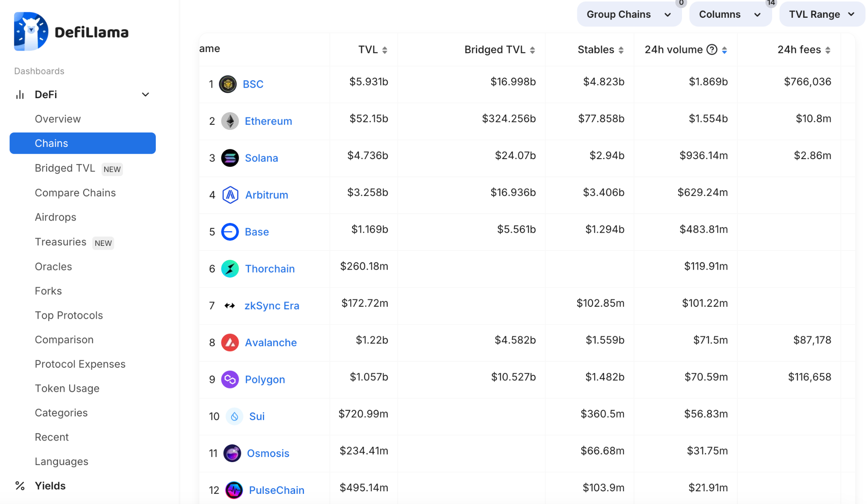This screenshot has width=867, height=504.
Task: Sort by 24h volume using sort arrows
Action: tap(724, 50)
